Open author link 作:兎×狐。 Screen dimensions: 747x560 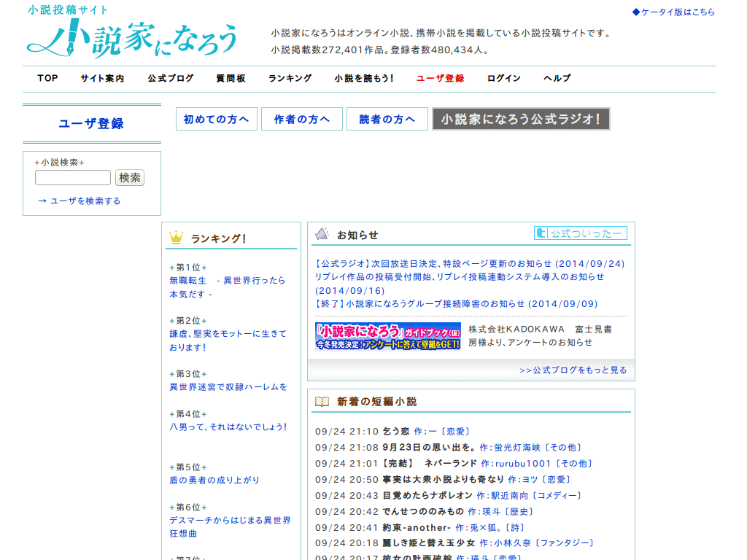tap(479, 528)
